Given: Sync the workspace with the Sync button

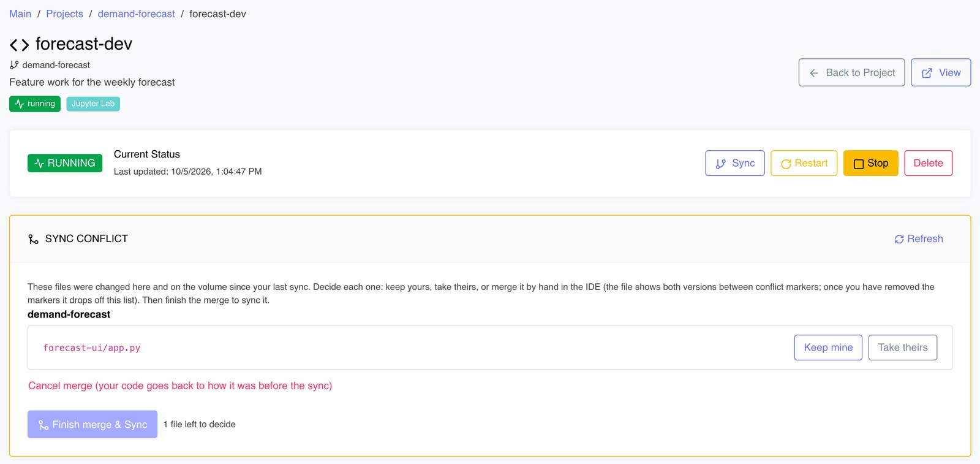Looking at the screenshot, I should click(x=735, y=163).
